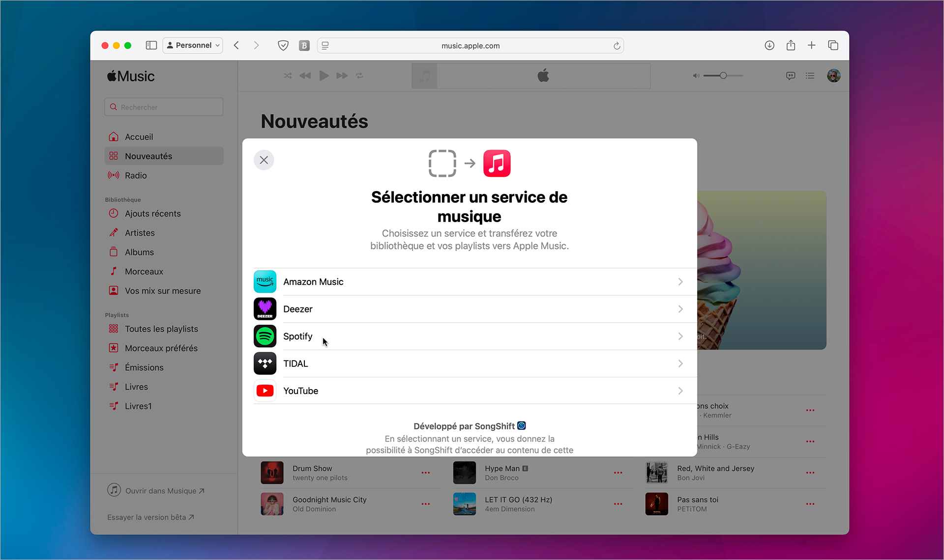Select Nouveautés in the sidebar

pyautogui.click(x=164, y=156)
